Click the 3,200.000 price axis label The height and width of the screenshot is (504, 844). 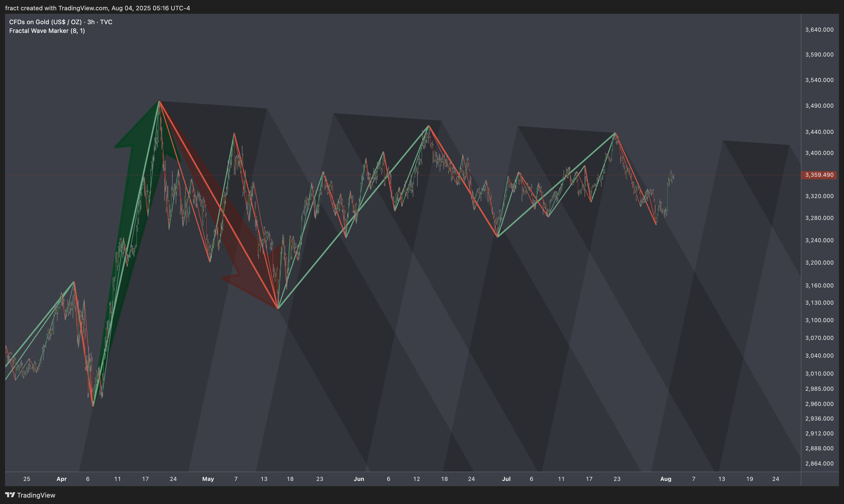pos(819,263)
